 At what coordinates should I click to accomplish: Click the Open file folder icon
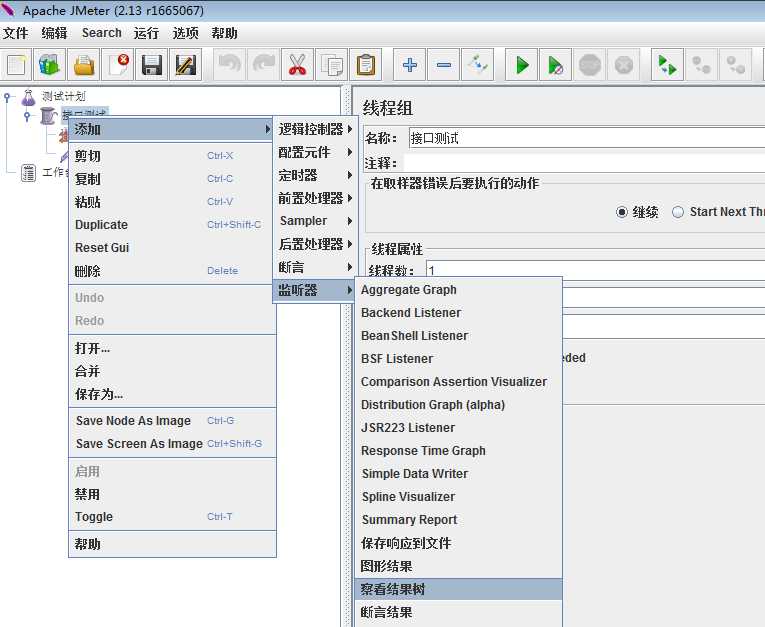tap(83, 64)
